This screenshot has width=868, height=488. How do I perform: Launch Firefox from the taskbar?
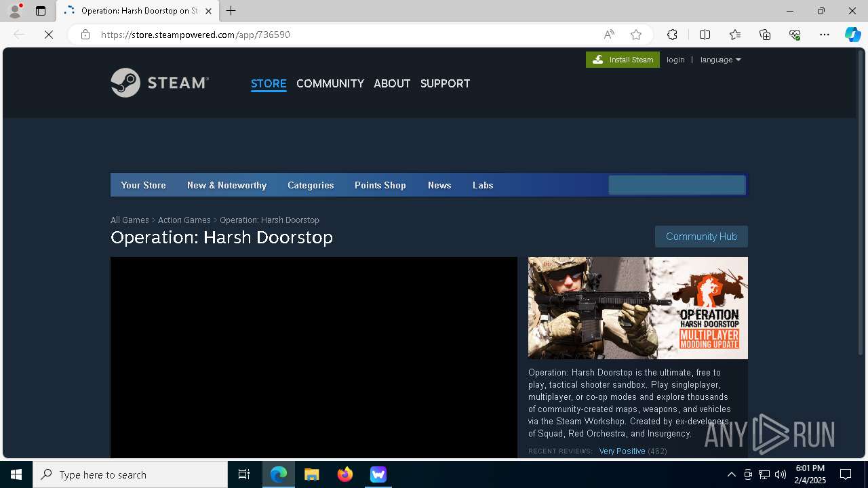(345, 474)
